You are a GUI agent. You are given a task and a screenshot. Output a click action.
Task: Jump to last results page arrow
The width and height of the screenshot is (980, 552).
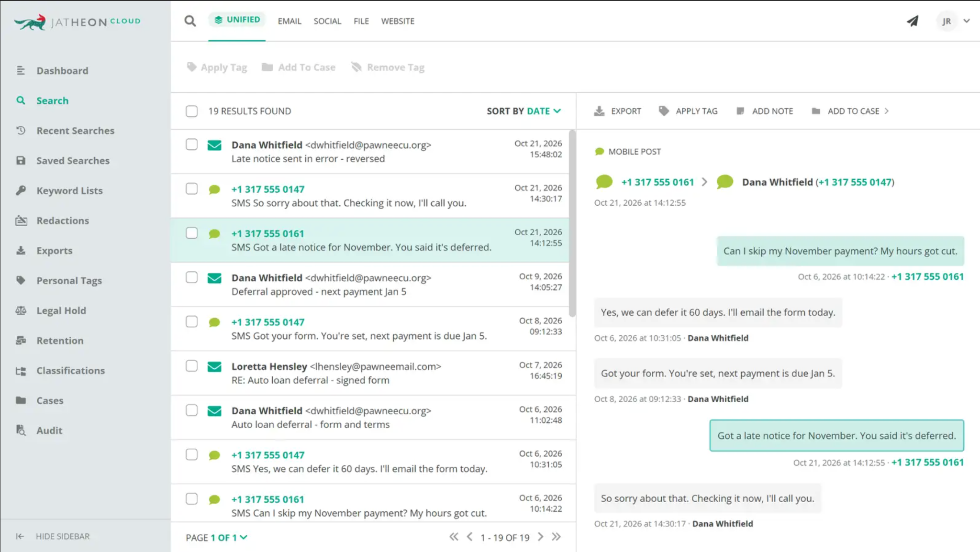(556, 537)
